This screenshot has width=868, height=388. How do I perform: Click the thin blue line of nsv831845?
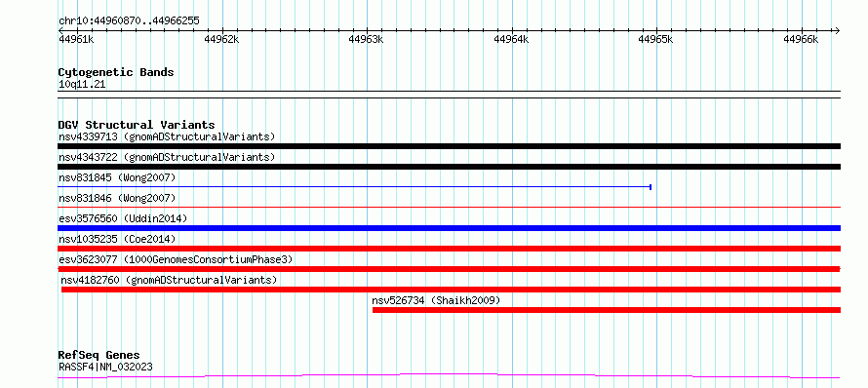tap(354, 187)
